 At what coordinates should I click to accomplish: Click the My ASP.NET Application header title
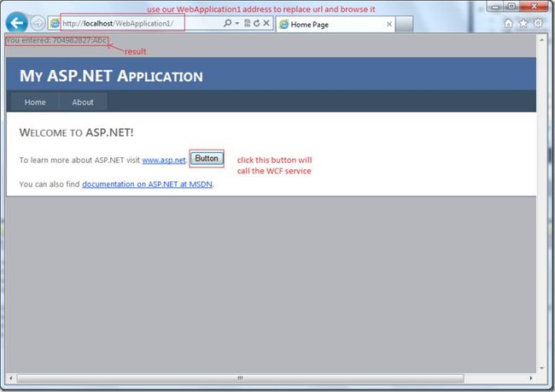111,76
